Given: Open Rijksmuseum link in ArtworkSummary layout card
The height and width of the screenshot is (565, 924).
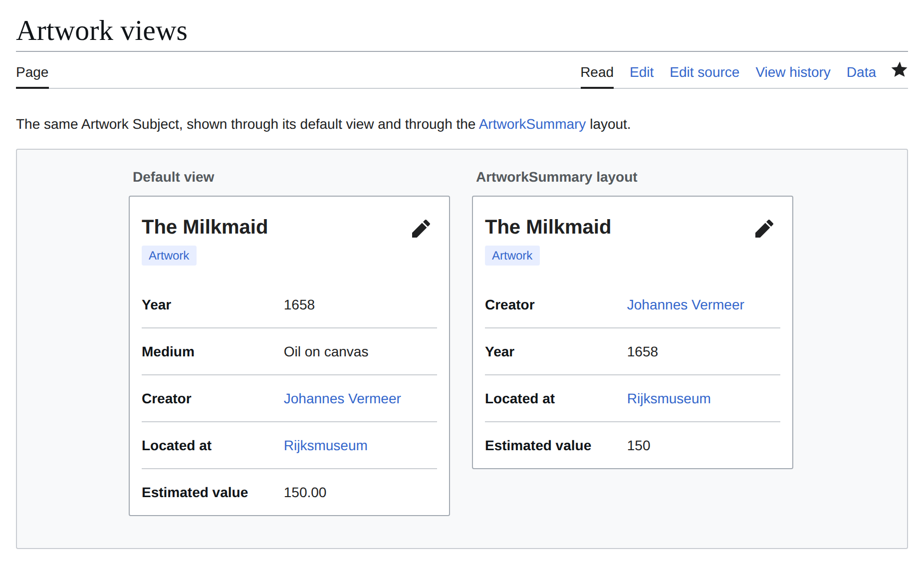Looking at the screenshot, I should pyautogui.click(x=669, y=399).
